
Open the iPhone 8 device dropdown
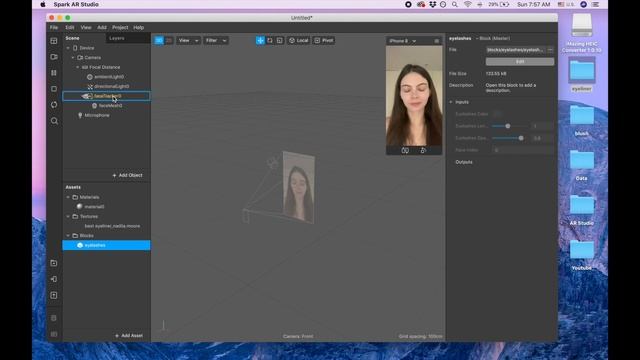point(402,41)
